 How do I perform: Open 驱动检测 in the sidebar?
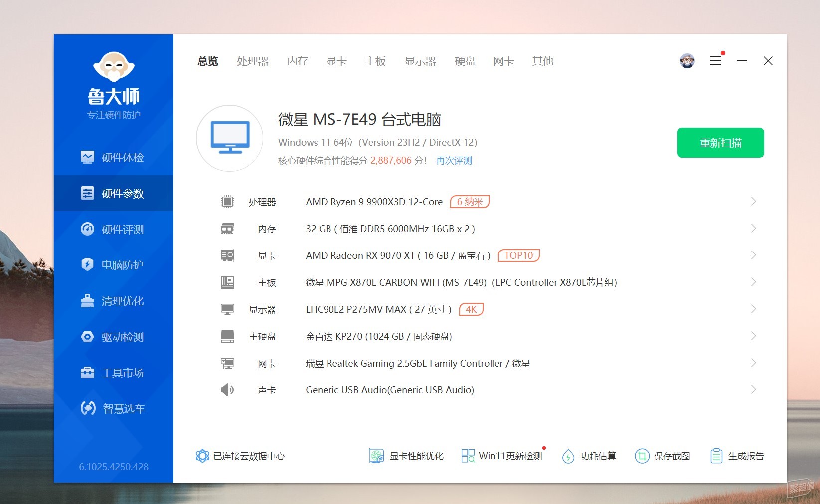(114, 337)
